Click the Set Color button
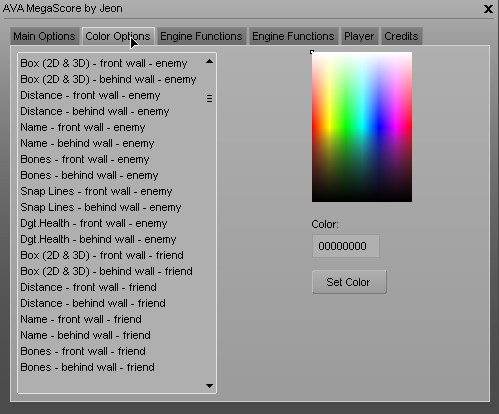Viewport: 499px width, 414px height. (x=349, y=282)
